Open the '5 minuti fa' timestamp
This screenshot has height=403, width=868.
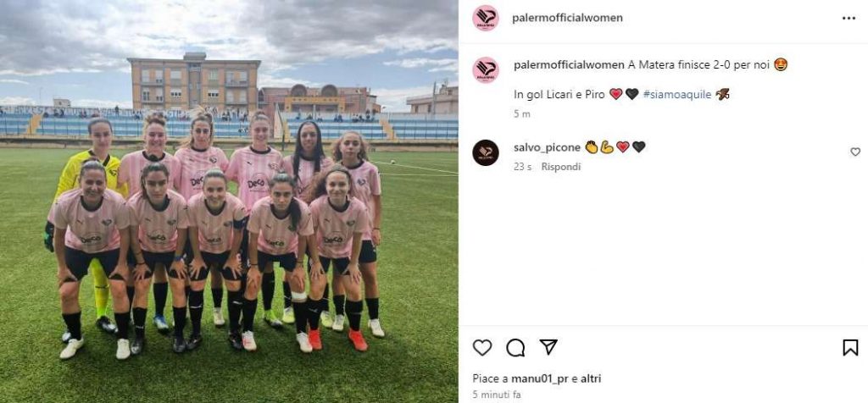coord(497,395)
